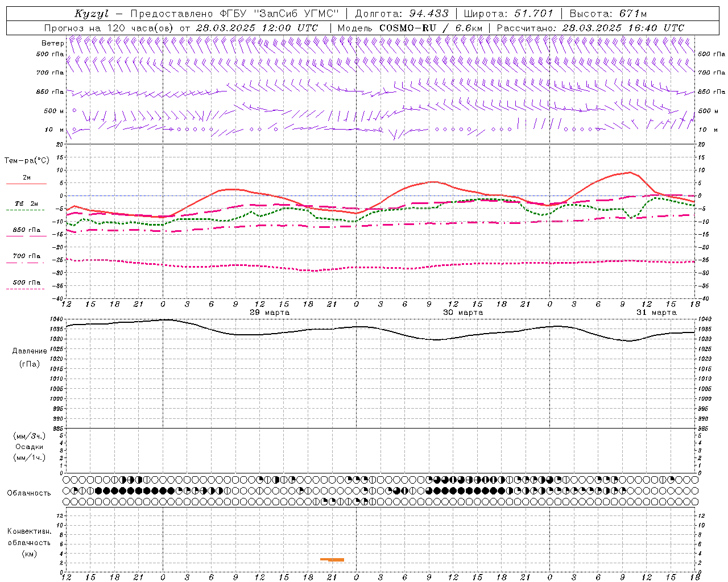This screenshot has height=582, width=728.
Task: Click the model name COSMO-RU / 6.6км
Action: (x=431, y=28)
